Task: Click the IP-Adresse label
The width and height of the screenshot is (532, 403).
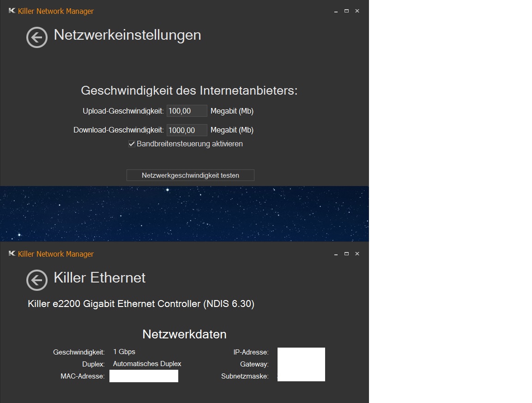Action: (251, 352)
